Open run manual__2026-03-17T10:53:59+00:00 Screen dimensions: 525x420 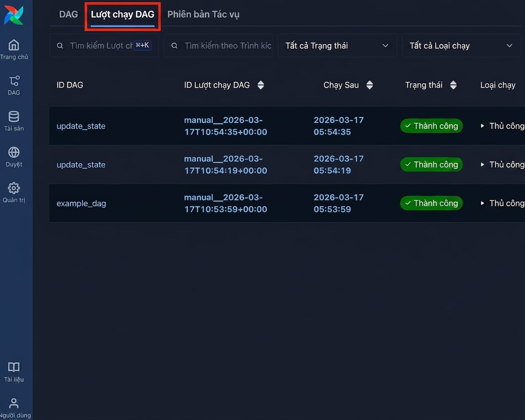tap(225, 203)
